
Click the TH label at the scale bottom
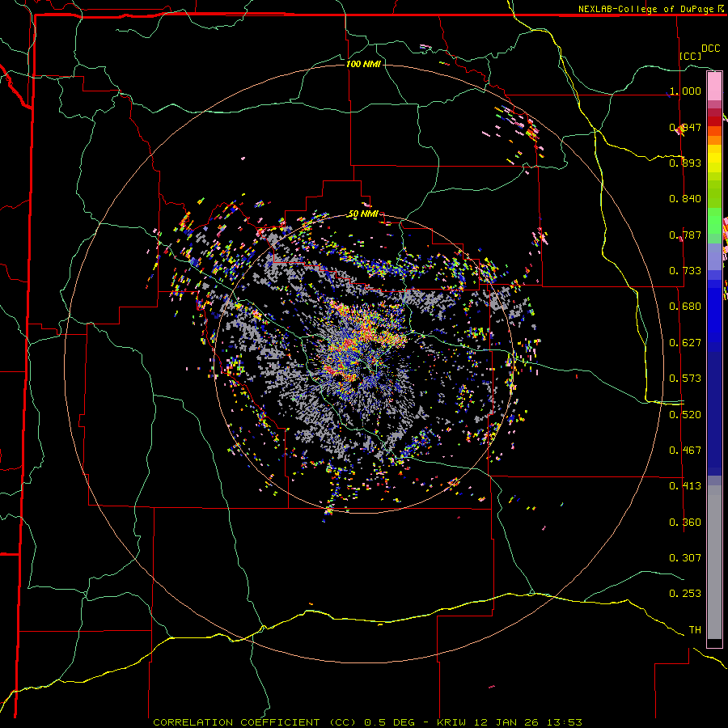(x=695, y=630)
